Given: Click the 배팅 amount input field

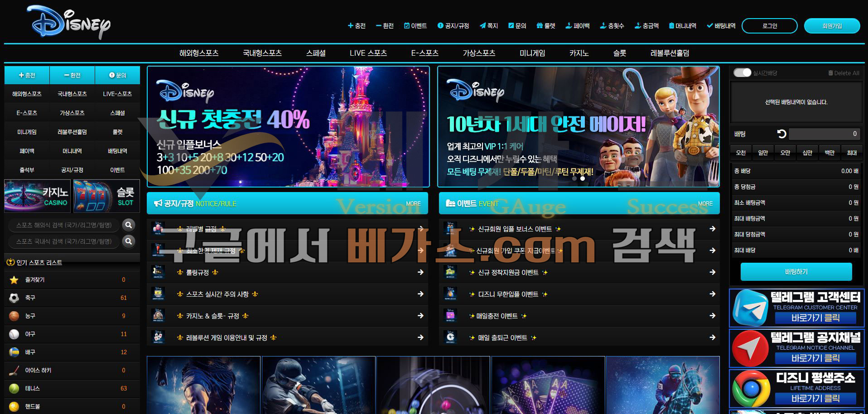Looking at the screenshot, I should click(x=824, y=134).
